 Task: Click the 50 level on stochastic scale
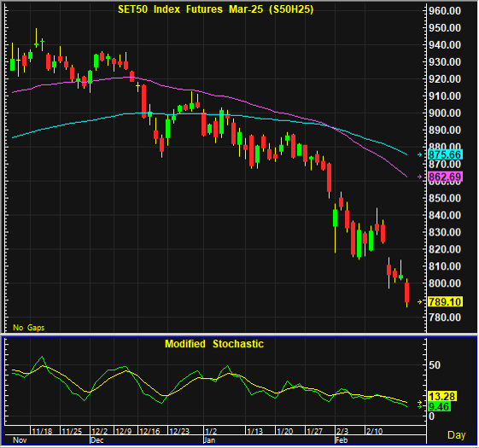pyautogui.click(x=435, y=365)
